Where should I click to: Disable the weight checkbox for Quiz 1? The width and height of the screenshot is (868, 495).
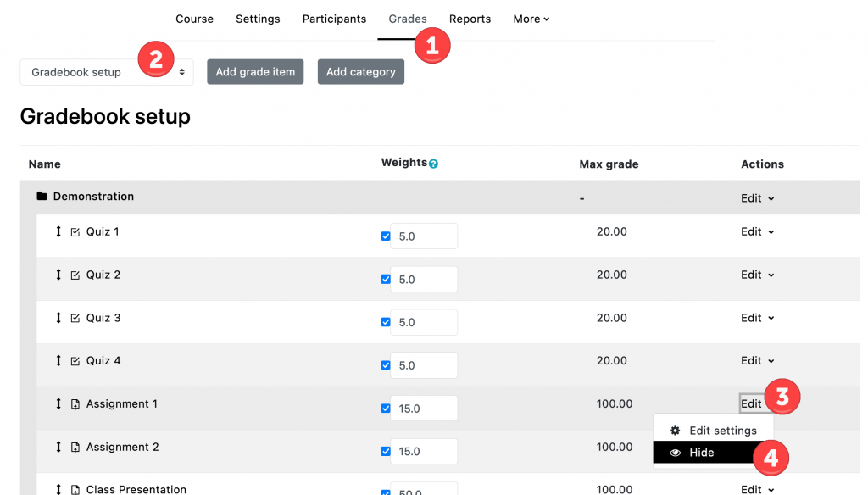386,236
